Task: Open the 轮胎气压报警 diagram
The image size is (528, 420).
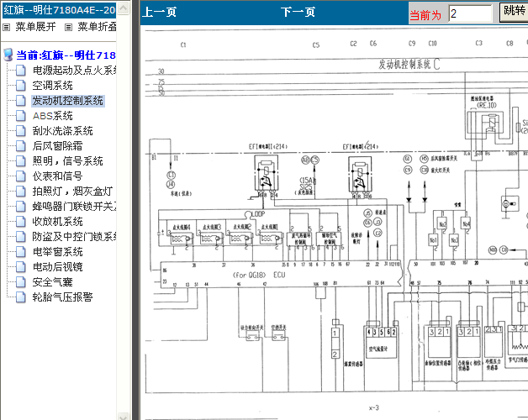Action: click(x=62, y=297)
